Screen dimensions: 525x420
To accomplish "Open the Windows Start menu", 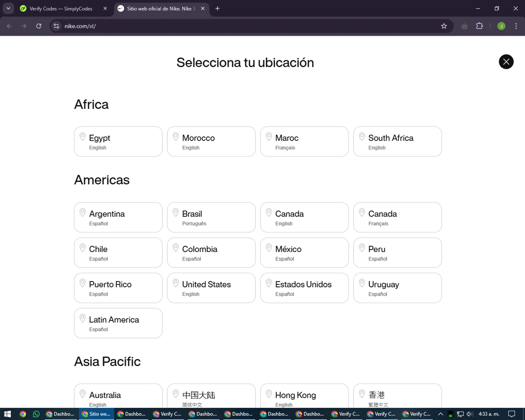I will 8,414.
